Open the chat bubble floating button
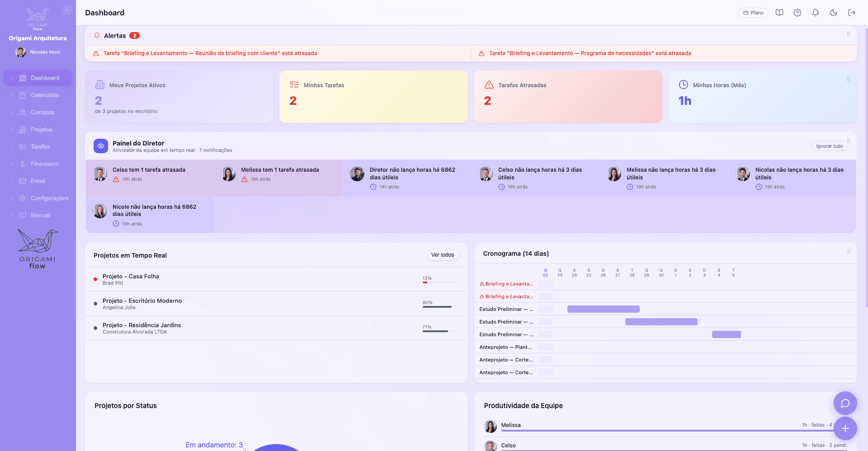Viewport: 868px width, 451px height. pos(845,403)
